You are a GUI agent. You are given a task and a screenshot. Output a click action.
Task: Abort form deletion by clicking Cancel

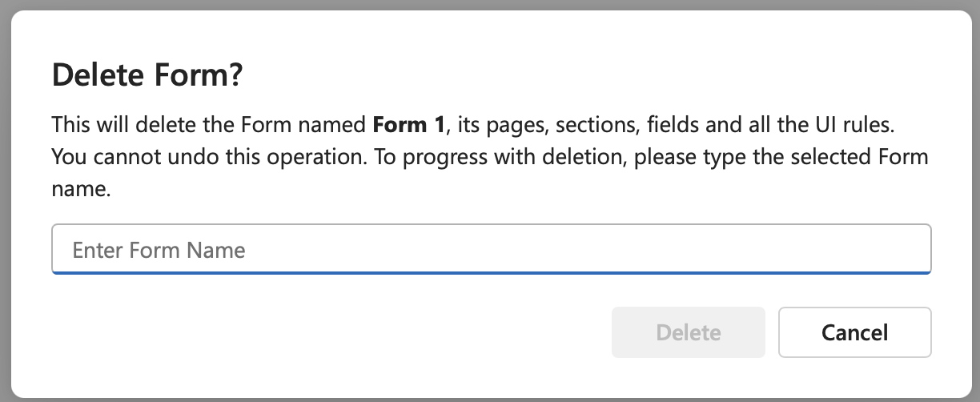point(854,332)
